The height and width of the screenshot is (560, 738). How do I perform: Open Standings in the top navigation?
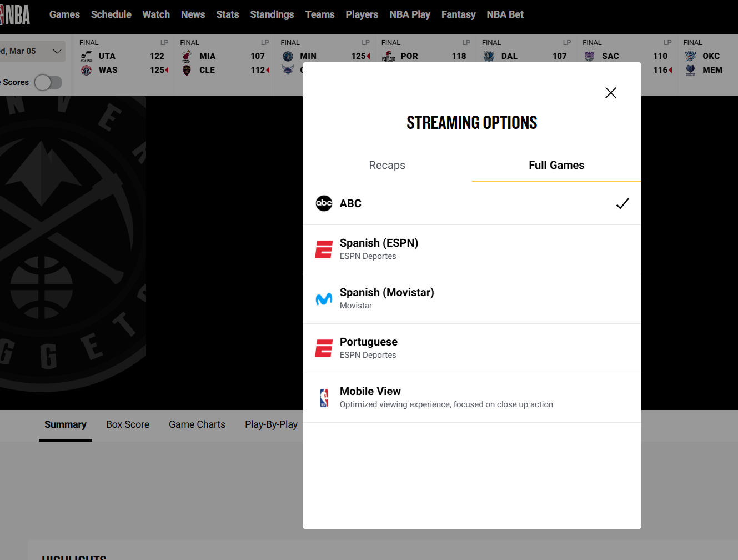coord(272,14)
